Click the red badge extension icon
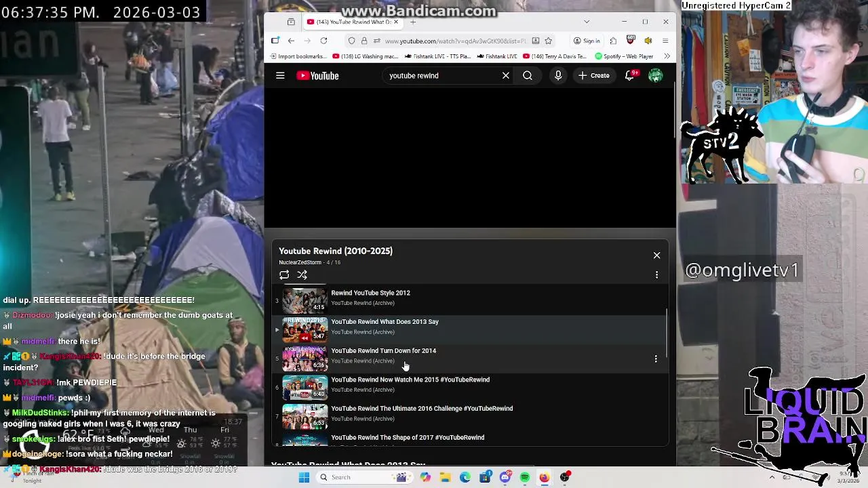The image size is (868, 488). coord(631,40)
